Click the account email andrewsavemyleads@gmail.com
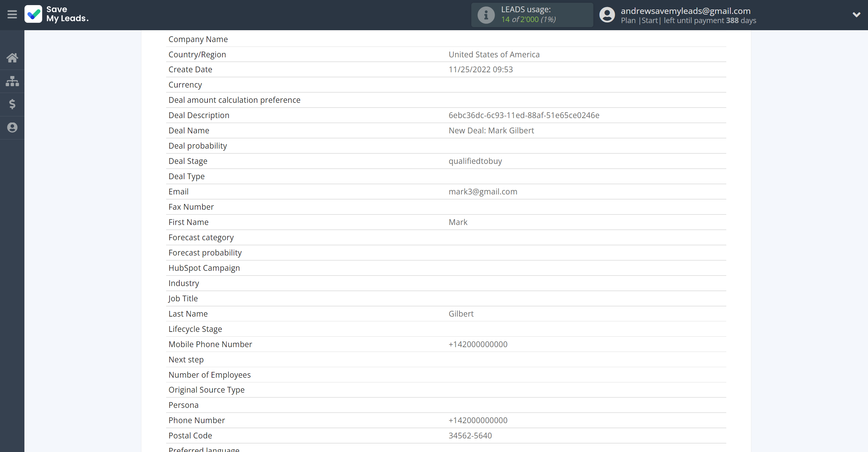Screen dimensions: 868x452 (686, 11)
